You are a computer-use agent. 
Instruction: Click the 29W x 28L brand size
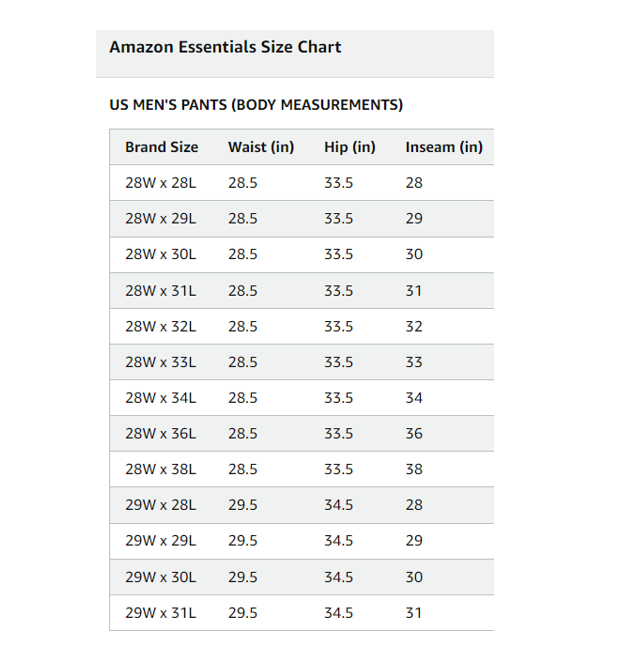(160, 505)
